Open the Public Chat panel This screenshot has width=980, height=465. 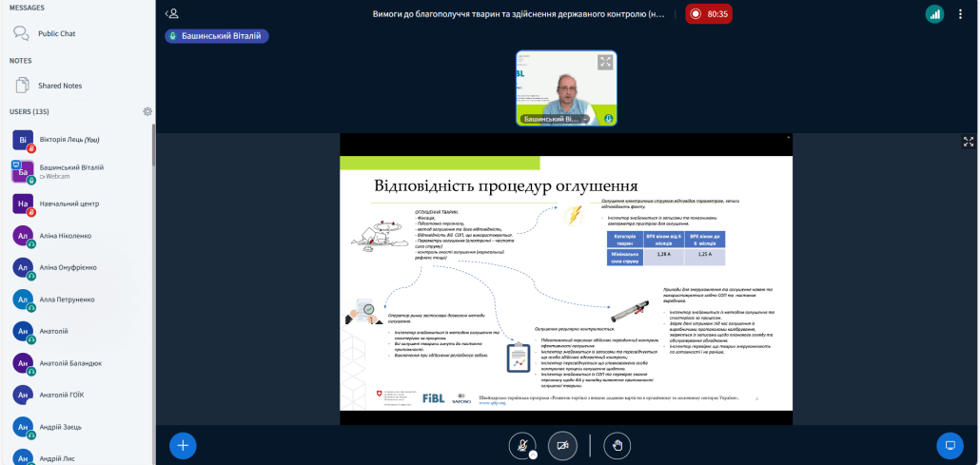56,33
